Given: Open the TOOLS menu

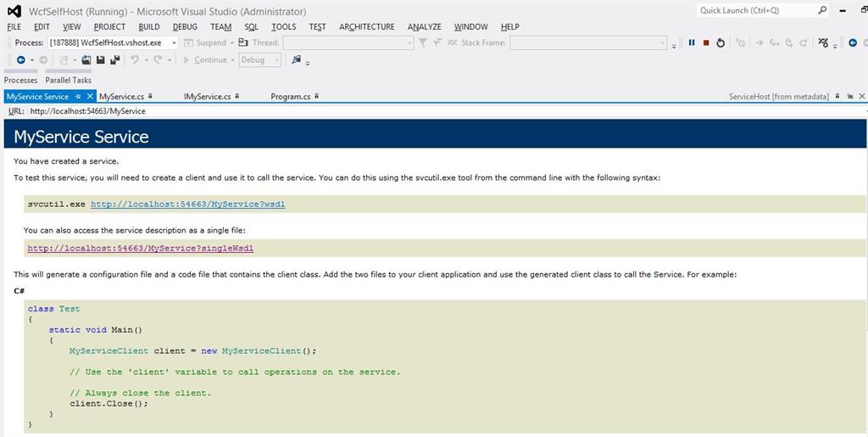Looking at the screenshot, I should point(283,26).
